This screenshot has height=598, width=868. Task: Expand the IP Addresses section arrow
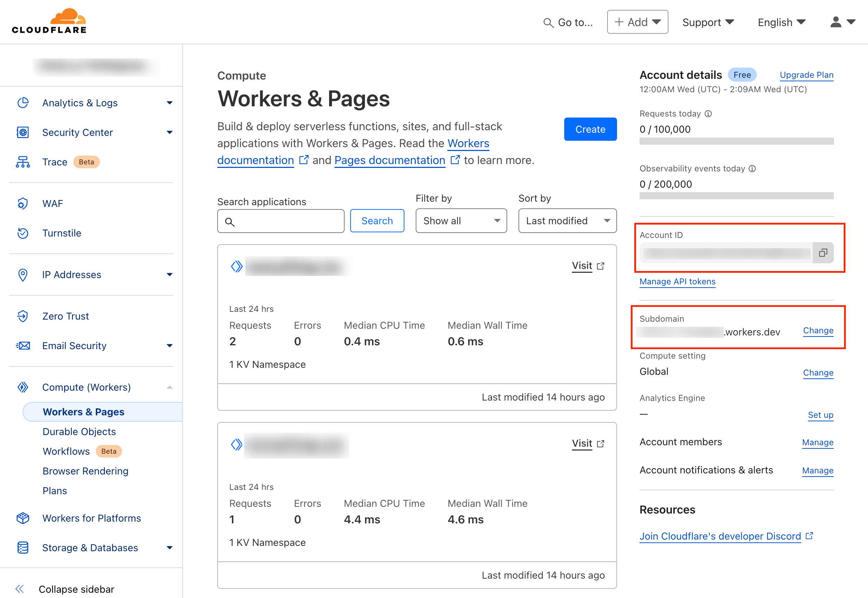click(170, 275)
